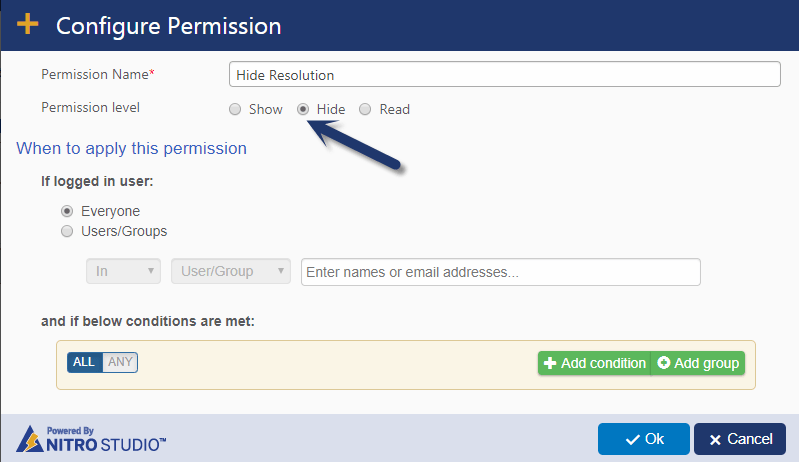Click the plus icon on Add condition

pyautogui.click(x=550, y=363)
